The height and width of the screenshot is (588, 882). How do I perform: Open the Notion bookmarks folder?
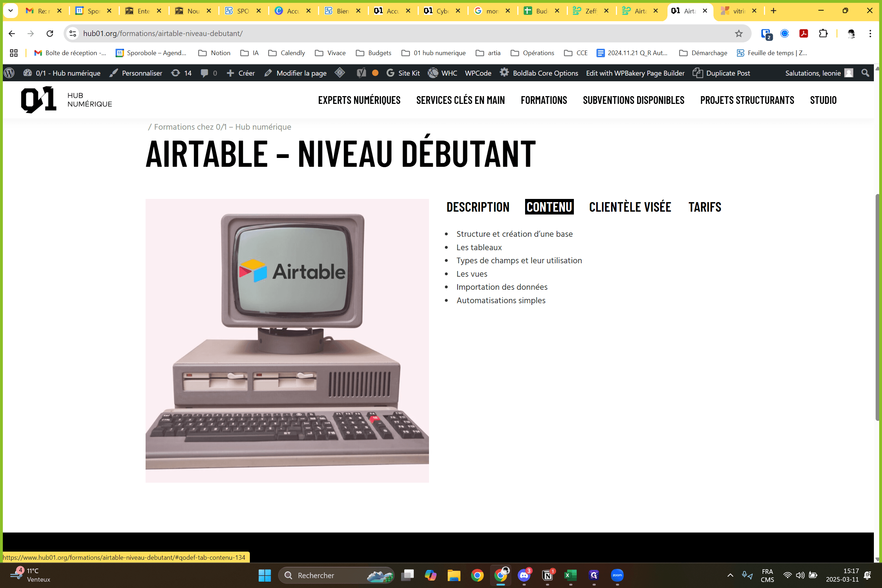pos(214,53)
